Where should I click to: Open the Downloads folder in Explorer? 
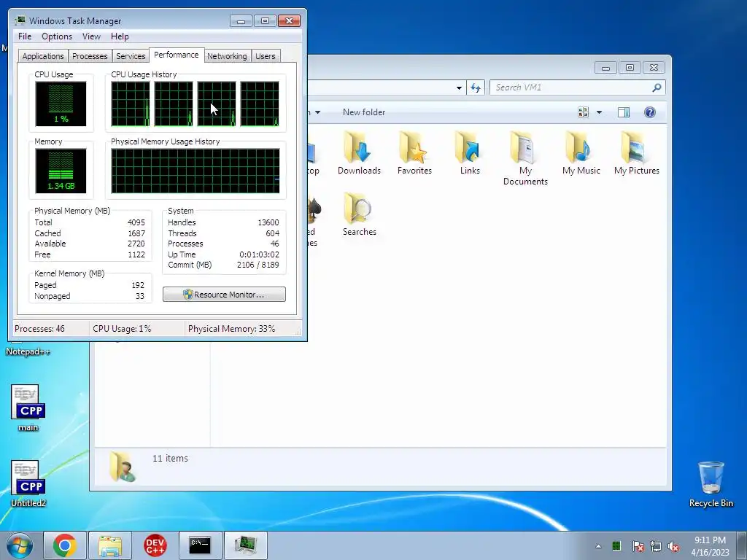click(x=359, y=153)
